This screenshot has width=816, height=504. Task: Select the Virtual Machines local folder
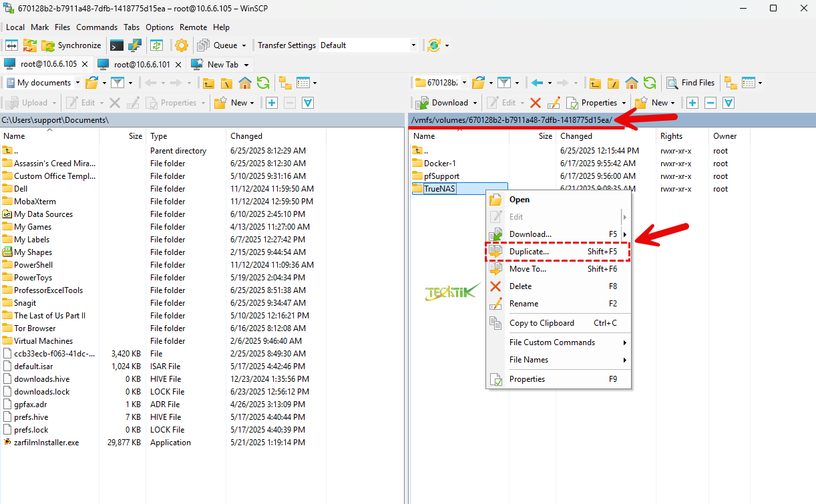(43, 341)
